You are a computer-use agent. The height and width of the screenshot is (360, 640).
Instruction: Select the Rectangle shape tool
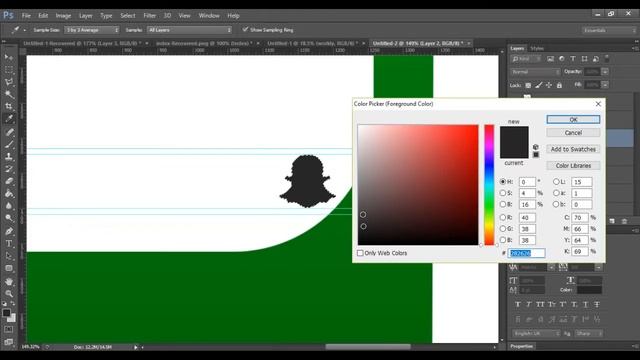point(9,268)
